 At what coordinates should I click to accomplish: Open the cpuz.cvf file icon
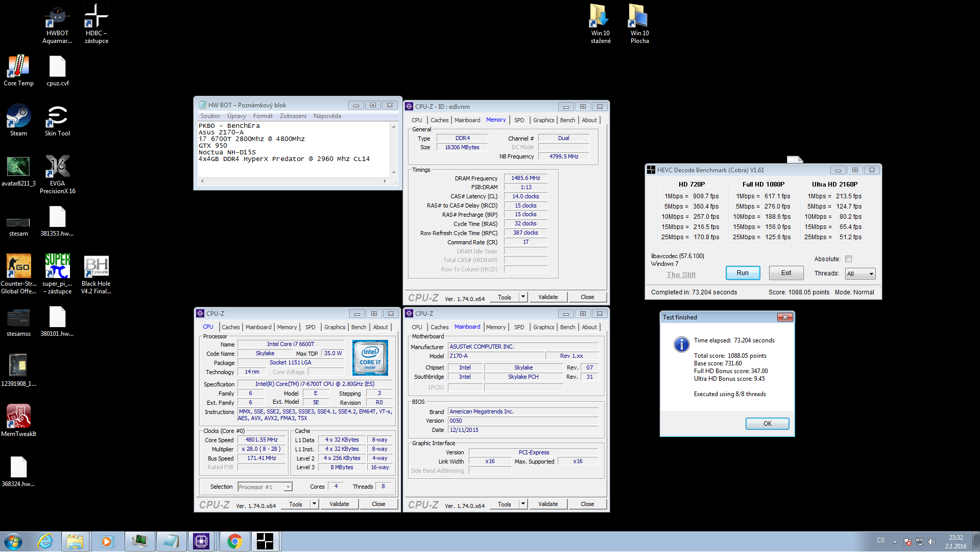(57, 71)
